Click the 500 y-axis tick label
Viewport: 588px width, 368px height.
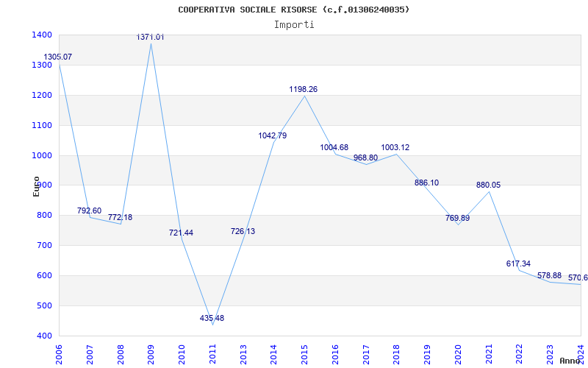(x=44, y=305)
